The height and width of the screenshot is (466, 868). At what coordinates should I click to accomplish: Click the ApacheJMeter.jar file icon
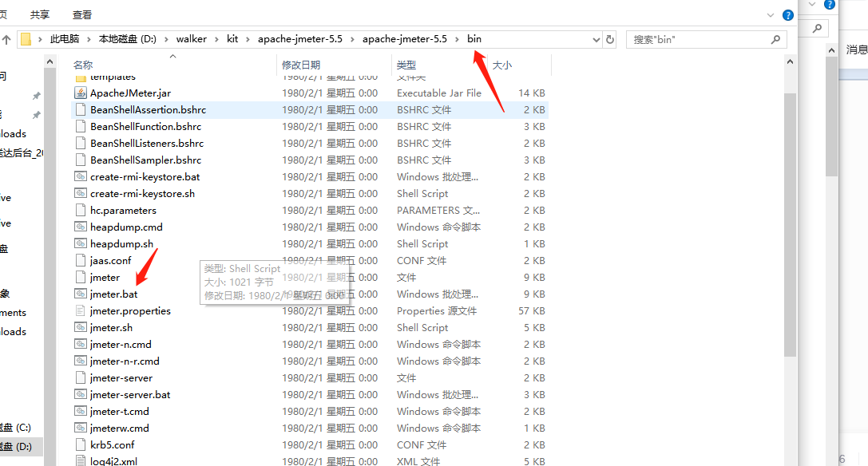pyautogui.click(x=81, y=93)
